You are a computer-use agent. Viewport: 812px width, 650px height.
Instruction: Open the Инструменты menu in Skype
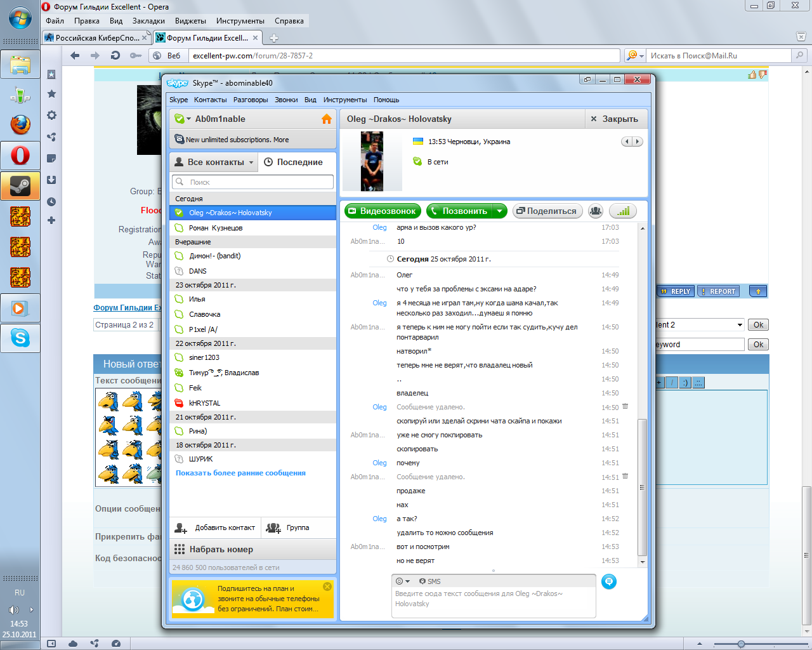[x=344, y=100]
